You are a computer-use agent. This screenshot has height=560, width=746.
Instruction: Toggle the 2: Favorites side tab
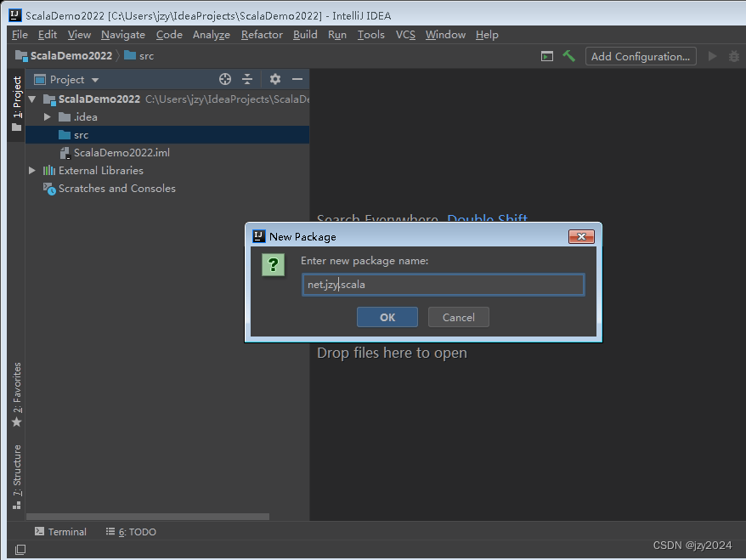(x=17, y=394)
